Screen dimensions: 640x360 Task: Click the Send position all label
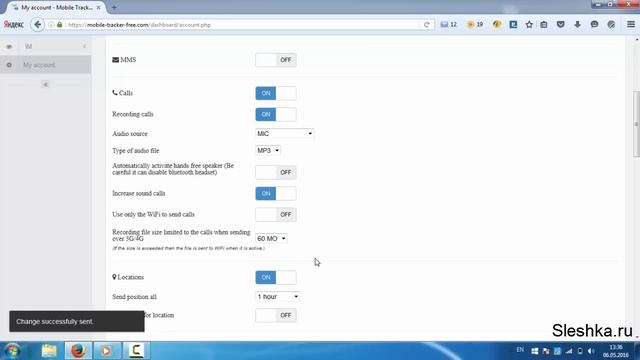[134, 297]
